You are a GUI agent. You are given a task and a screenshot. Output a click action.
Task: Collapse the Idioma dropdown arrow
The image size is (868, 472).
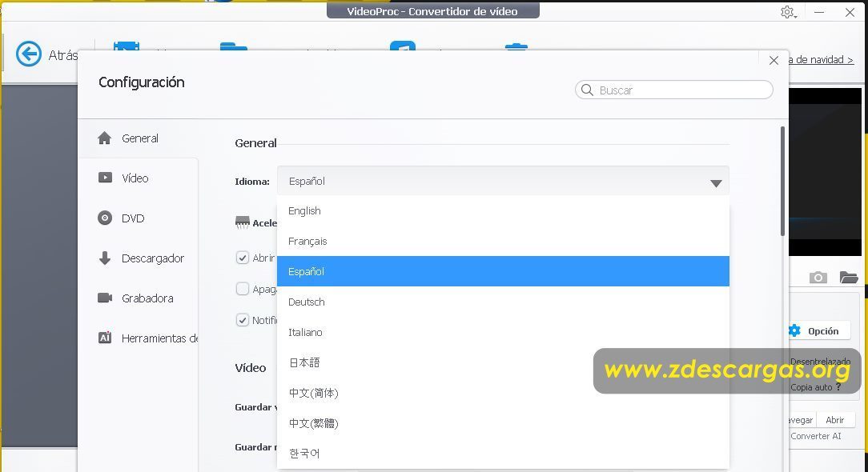tap(716, 183)
